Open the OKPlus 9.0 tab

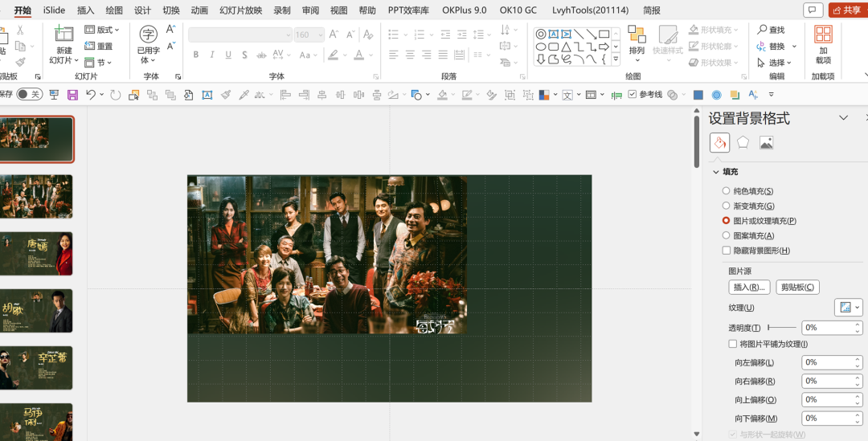pyautogui.click(x=465, y=10)
